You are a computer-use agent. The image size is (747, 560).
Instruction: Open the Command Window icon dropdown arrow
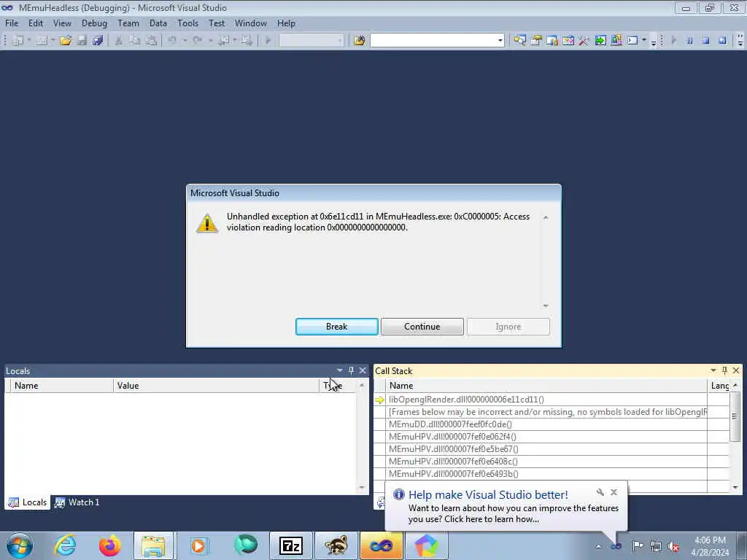(x=643, y=41)
